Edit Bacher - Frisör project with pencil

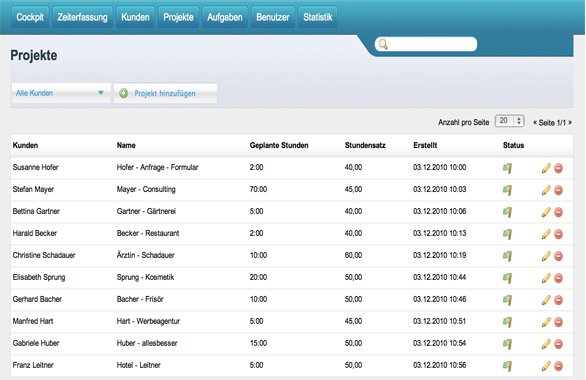[x=546, y=300]
